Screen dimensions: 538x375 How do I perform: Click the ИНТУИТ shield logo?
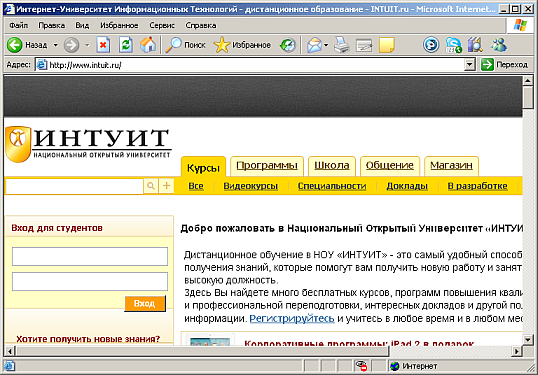coord(18,144)
